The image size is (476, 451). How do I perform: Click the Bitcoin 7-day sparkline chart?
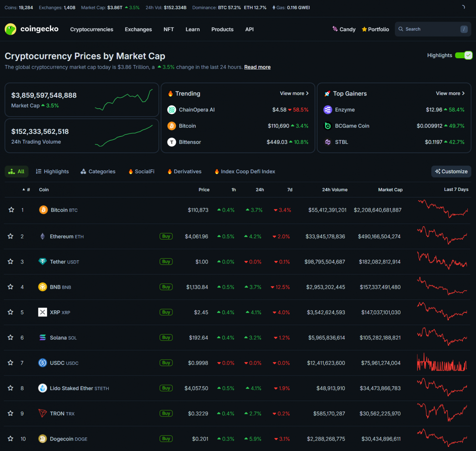[x=443, y=209]
